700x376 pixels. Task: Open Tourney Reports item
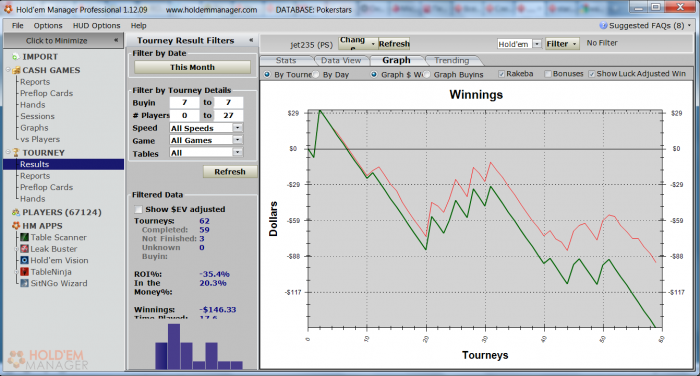click(35, 176)
